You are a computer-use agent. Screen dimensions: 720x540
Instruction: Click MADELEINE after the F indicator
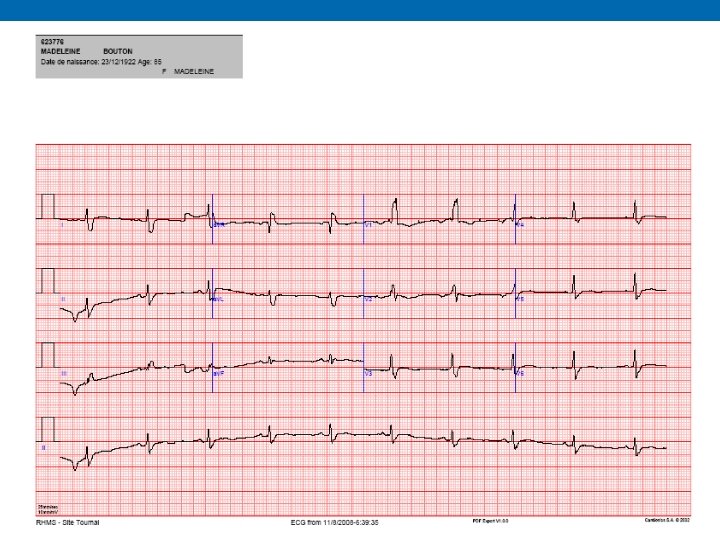coord(194,72)
